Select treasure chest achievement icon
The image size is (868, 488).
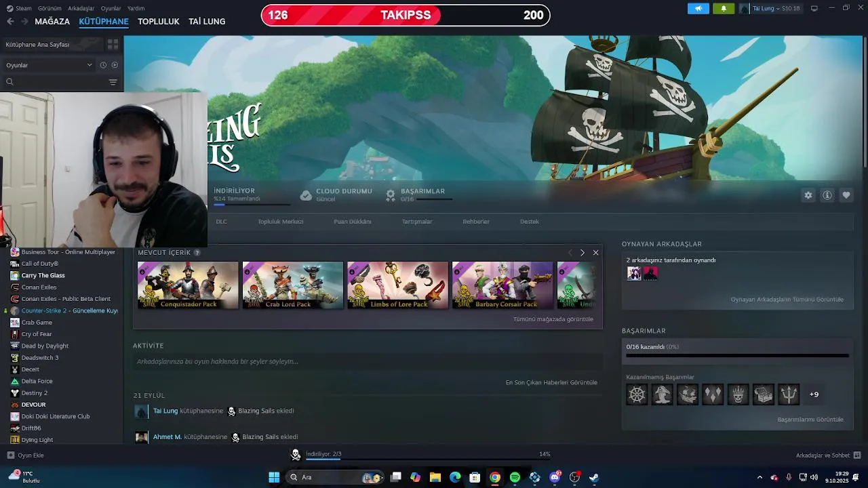(763, 394)
